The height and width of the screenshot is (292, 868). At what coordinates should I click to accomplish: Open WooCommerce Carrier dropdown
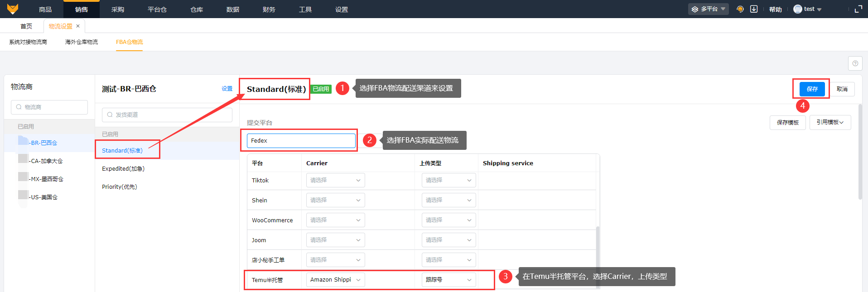(x=336, y=220)
